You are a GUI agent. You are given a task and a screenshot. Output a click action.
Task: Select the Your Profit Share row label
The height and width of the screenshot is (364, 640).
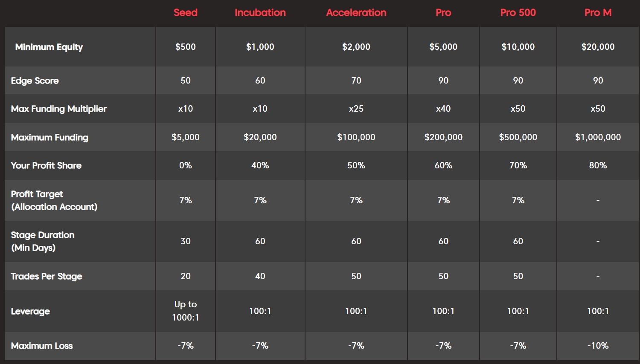[x=46, y=165]
